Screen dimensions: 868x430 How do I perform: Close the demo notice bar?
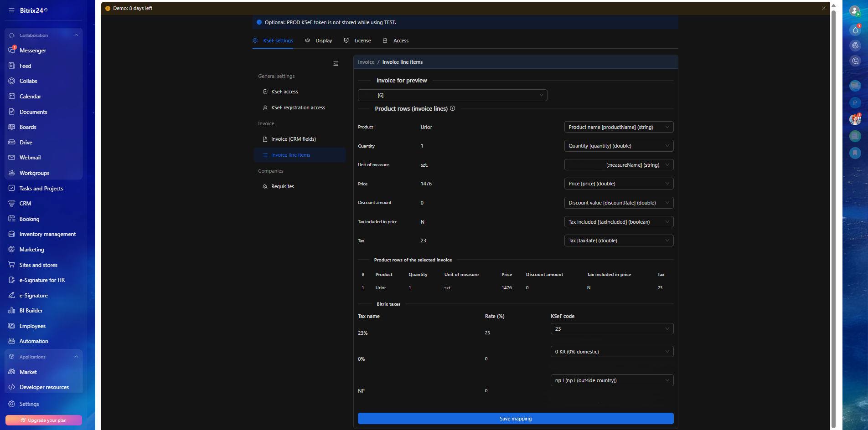(823, 8)
